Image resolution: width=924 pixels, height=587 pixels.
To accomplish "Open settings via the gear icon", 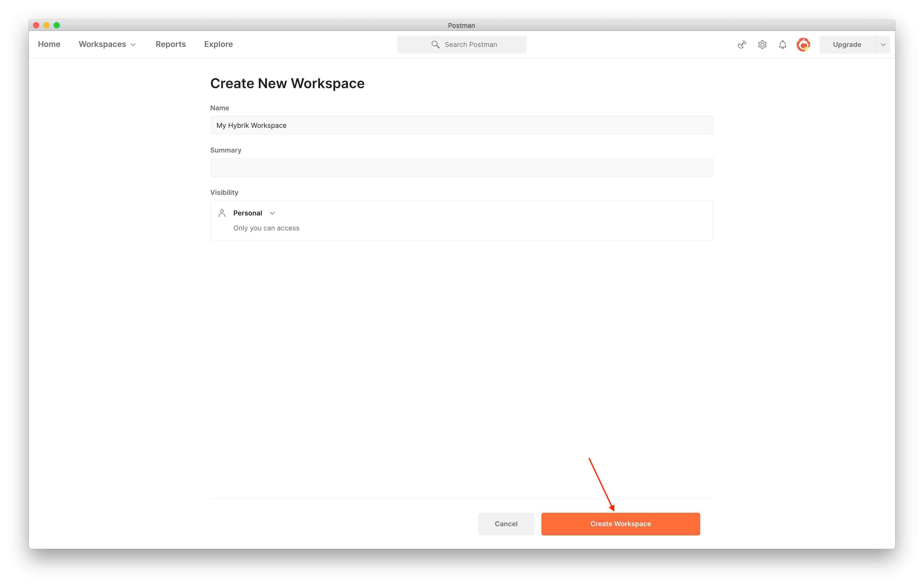I will click(762, 45).
